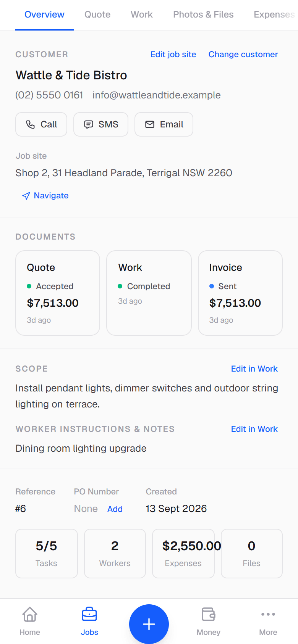298x644 pixels.
Task: Tap the Install pendant lights scope text
Action: coord(147,396)
